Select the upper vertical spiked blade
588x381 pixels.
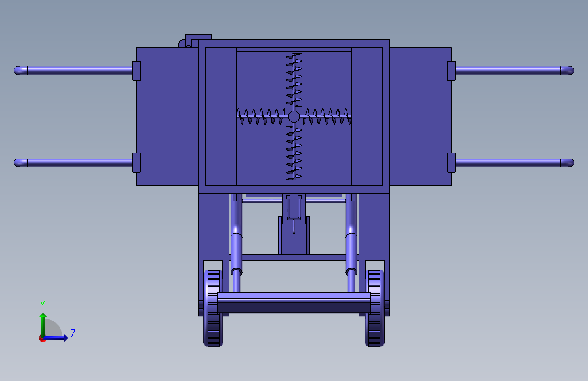coord(294,80)
